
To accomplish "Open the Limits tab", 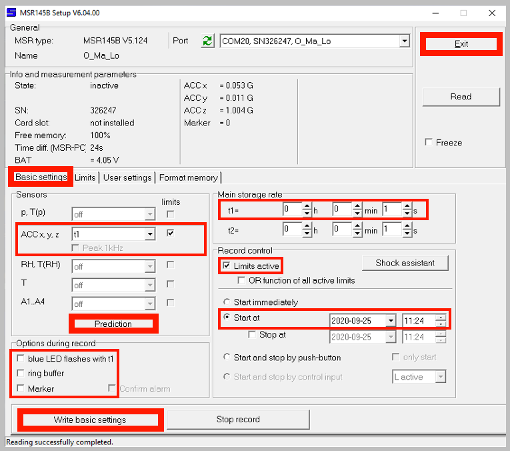I will 85,178.
